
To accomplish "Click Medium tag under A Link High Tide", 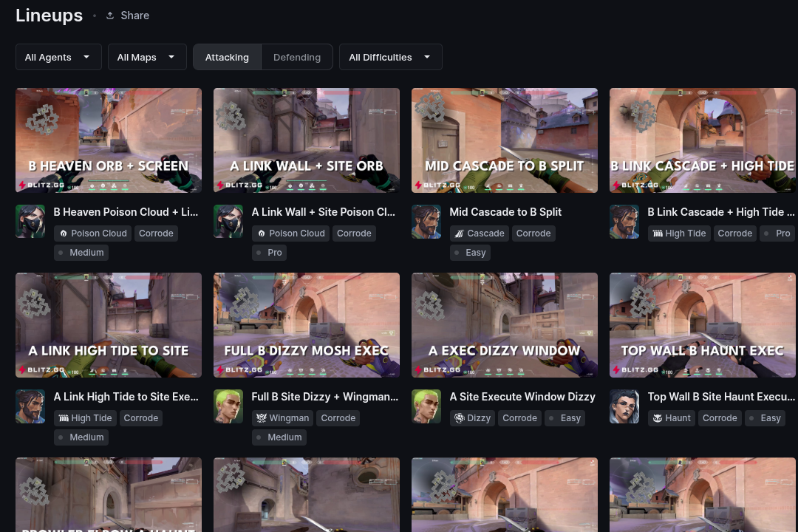I will pos(81,437).
